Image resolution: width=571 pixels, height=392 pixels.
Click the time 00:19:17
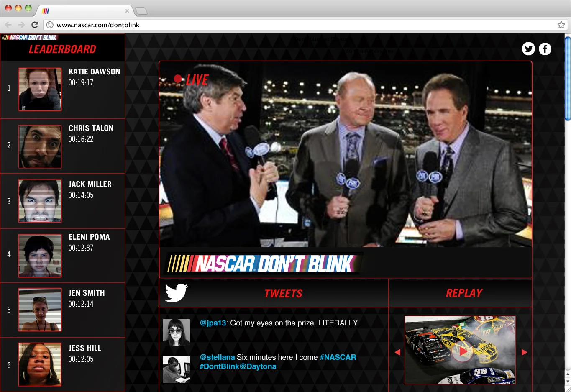point(81,83)
